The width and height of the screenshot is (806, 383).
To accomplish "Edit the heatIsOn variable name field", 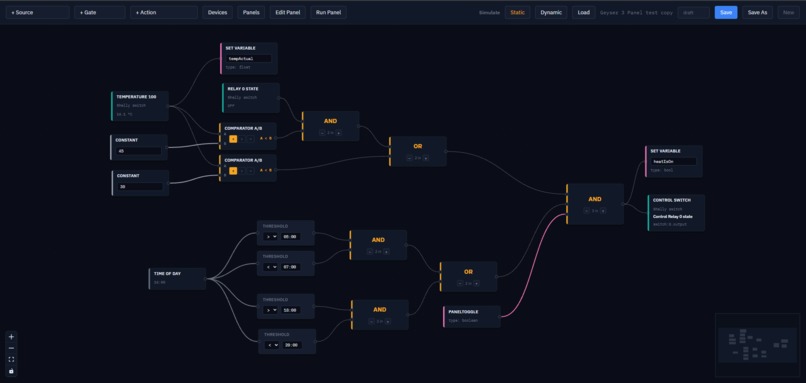I will (x=673, y=161).
